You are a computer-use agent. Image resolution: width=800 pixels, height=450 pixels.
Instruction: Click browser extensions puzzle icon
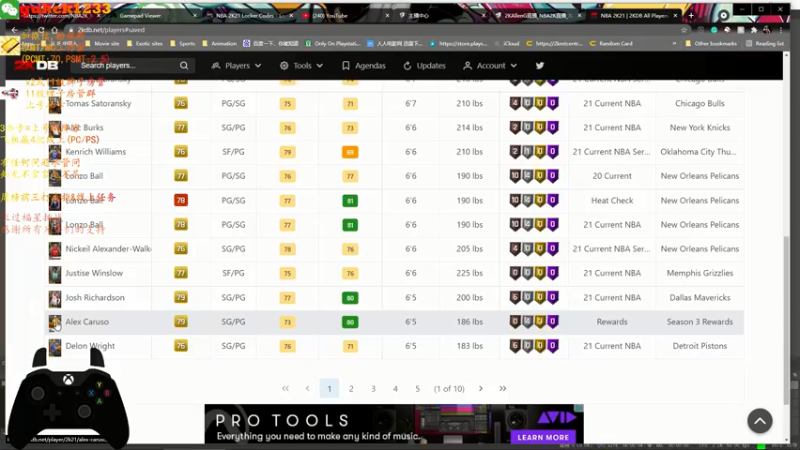(x=754, y=30)
